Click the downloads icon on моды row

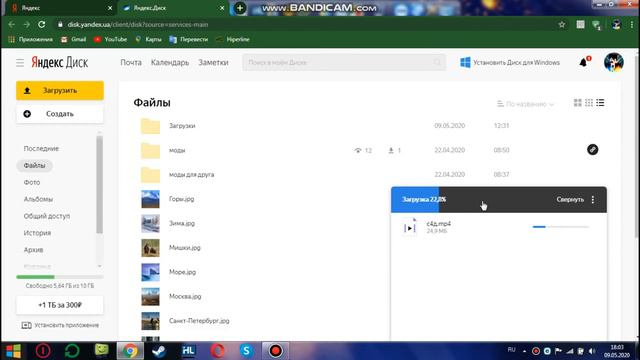(391, 151)
